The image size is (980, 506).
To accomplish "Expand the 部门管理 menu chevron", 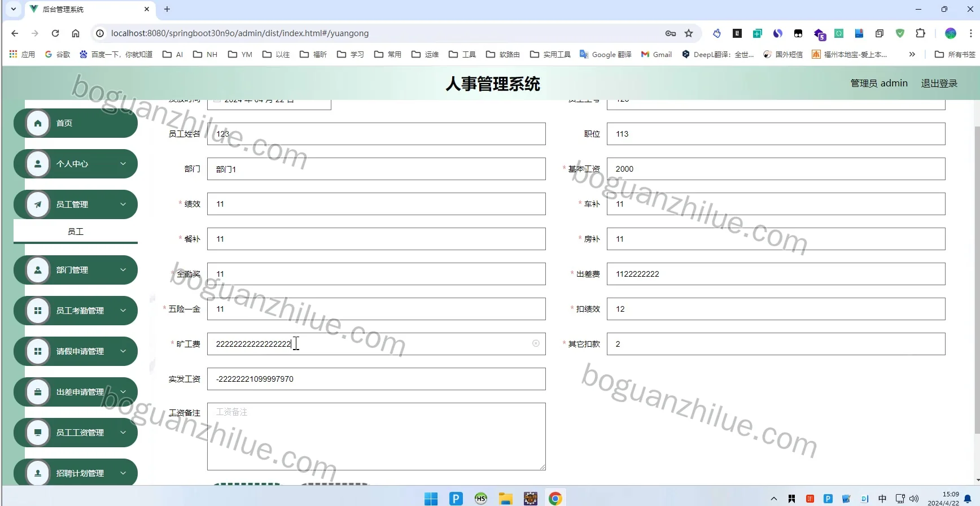I will click(123, 270).
